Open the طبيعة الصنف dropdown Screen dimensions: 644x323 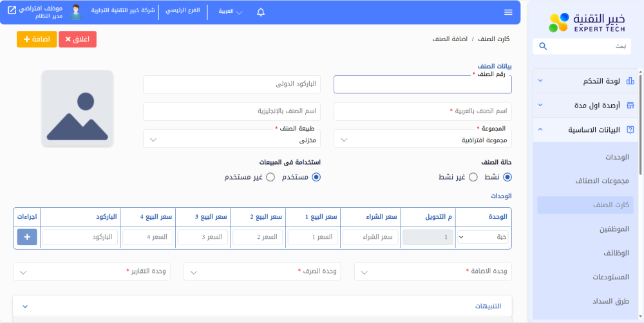click(x=231, y=140)
